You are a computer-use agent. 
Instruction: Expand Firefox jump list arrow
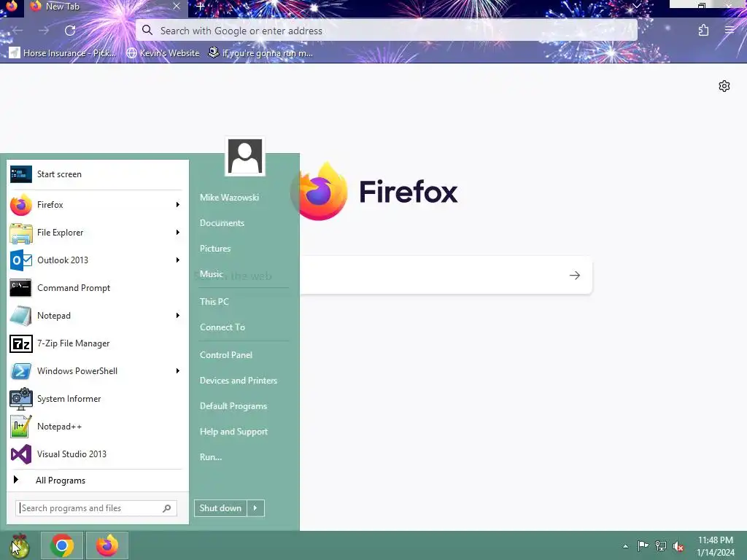(178, 205)
